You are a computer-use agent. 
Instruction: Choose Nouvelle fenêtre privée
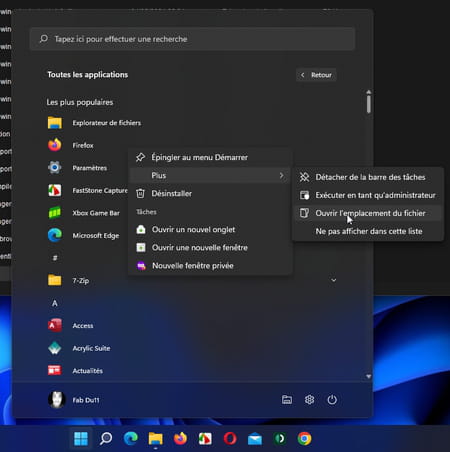click(x=210, y=266)
